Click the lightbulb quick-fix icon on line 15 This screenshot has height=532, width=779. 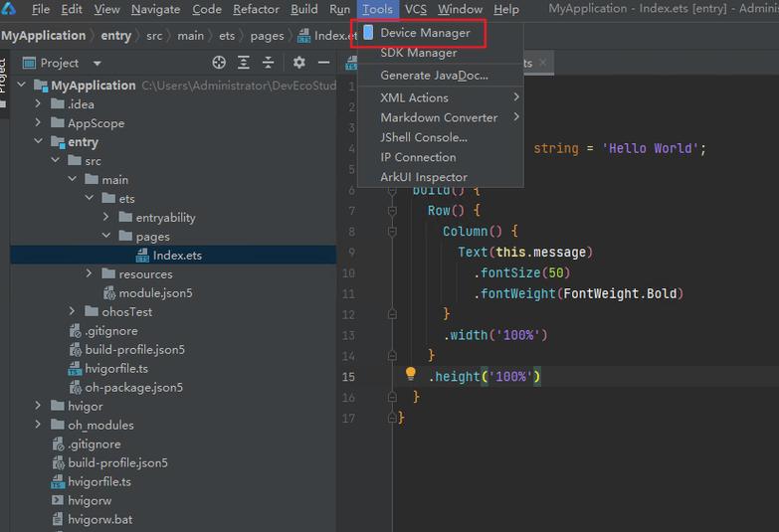click(410, 373)
